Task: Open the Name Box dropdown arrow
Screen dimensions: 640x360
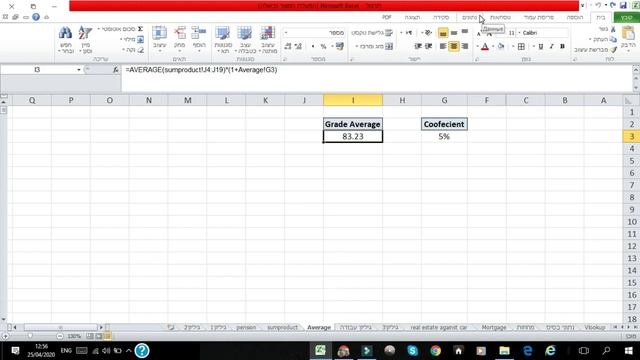Action: click(x=78, y=70)
